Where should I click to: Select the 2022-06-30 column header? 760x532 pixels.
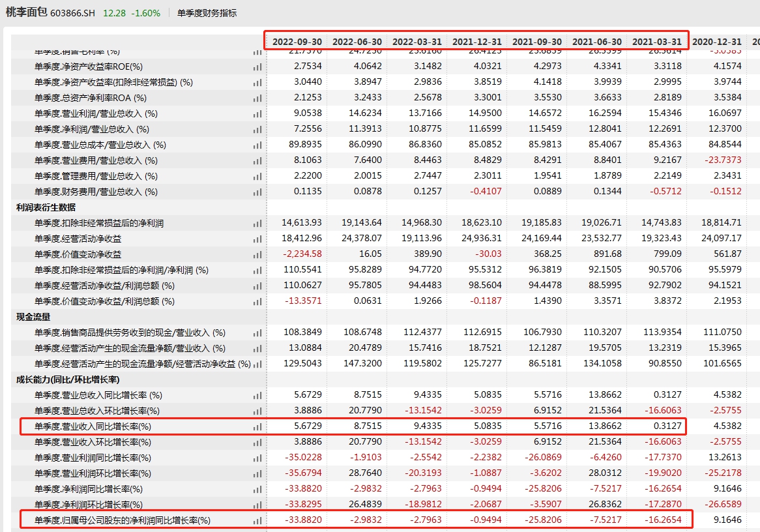tap(357, 42)
